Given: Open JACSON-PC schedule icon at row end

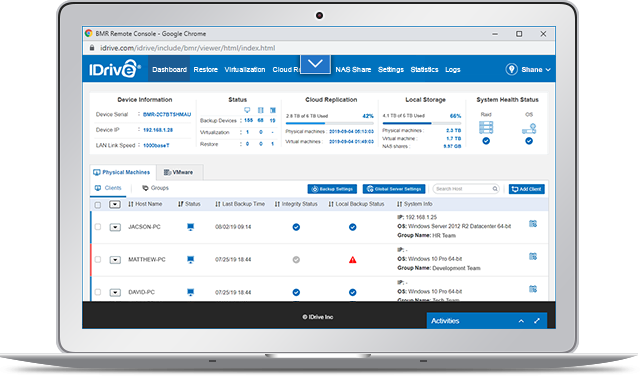Looking at the screenshot, I should point(533,224).
